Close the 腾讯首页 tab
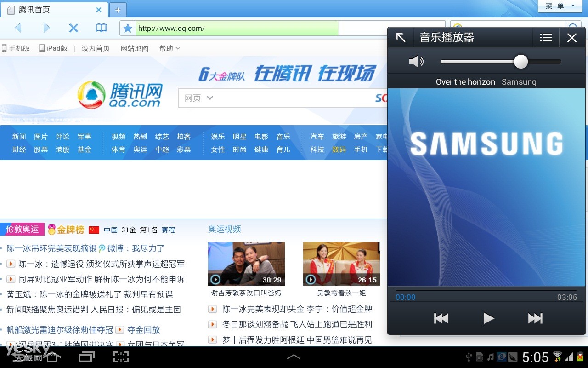588x368 pixels. [99, 10]
